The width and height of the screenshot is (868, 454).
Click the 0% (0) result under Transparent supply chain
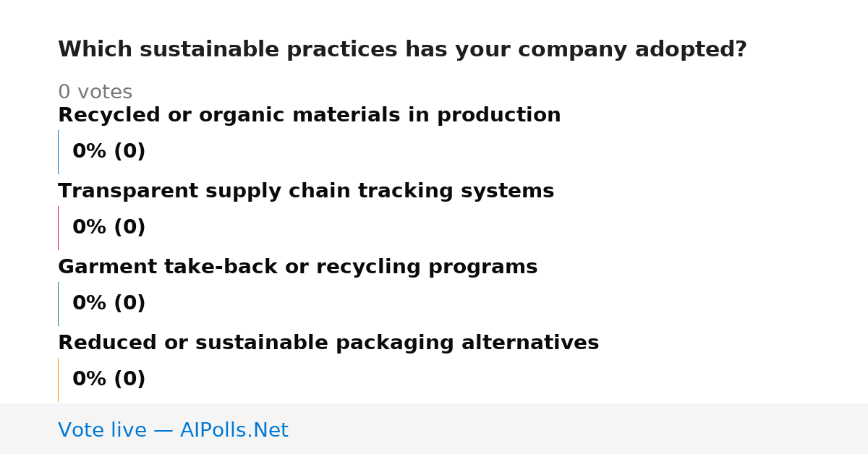[109, 228]
